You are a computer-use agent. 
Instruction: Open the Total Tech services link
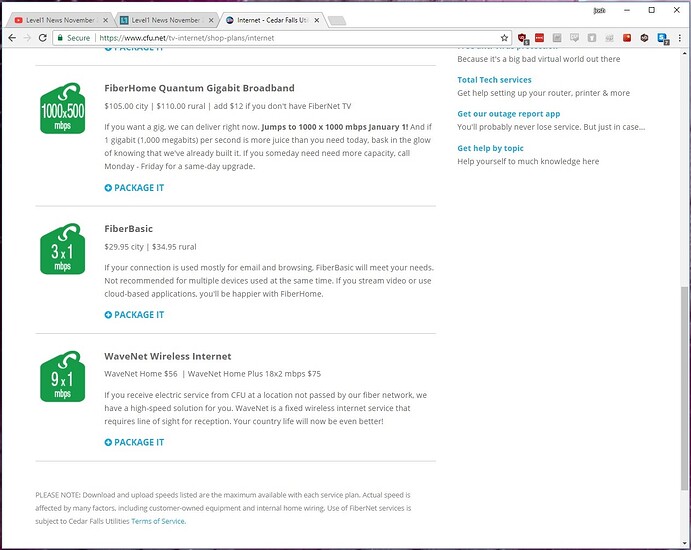[494, 80]
